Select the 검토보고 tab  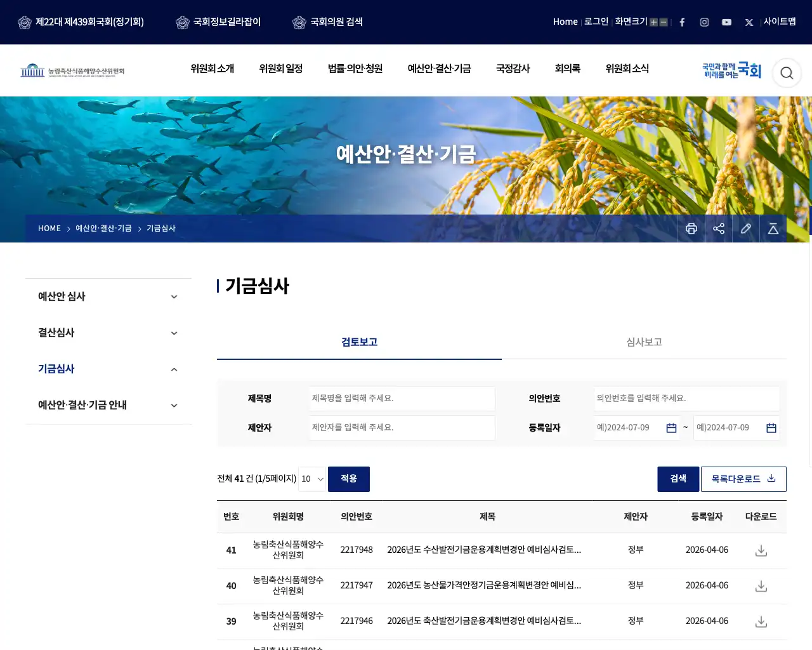tap(359, 342)
